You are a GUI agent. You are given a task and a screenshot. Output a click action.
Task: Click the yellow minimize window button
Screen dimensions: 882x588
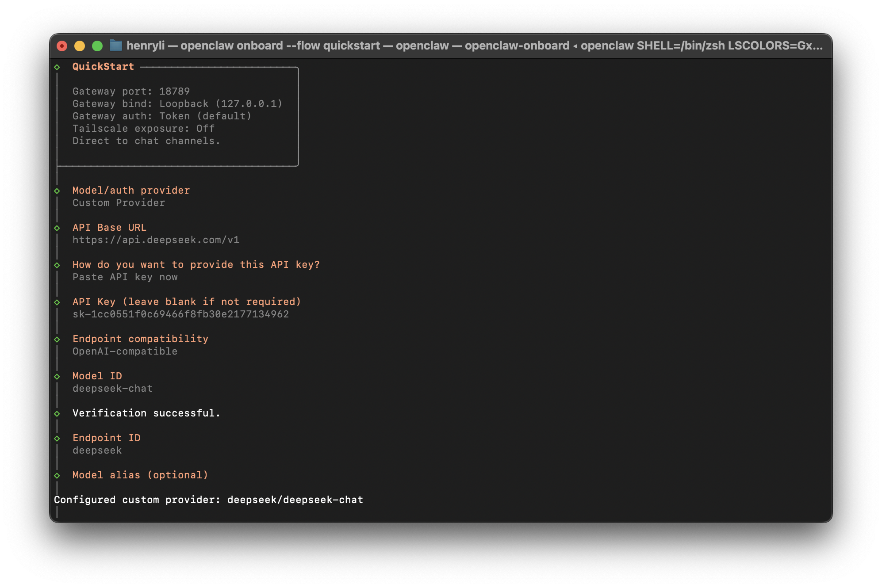coord(80,46)
